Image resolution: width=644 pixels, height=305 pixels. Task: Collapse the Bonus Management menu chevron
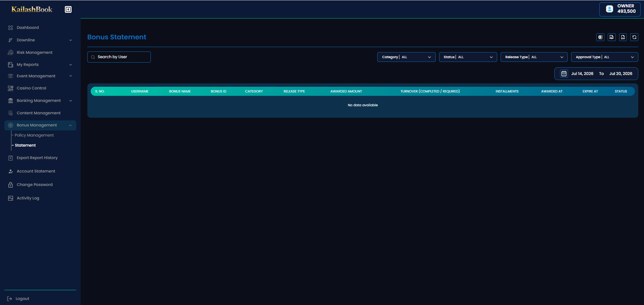click(x=71, y=125)
